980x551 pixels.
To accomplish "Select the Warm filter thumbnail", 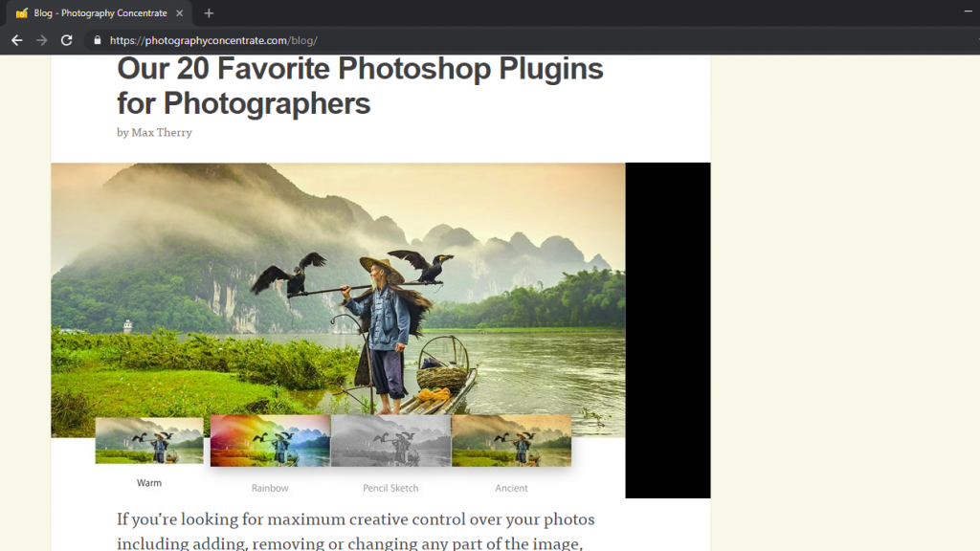I will 149,440.
